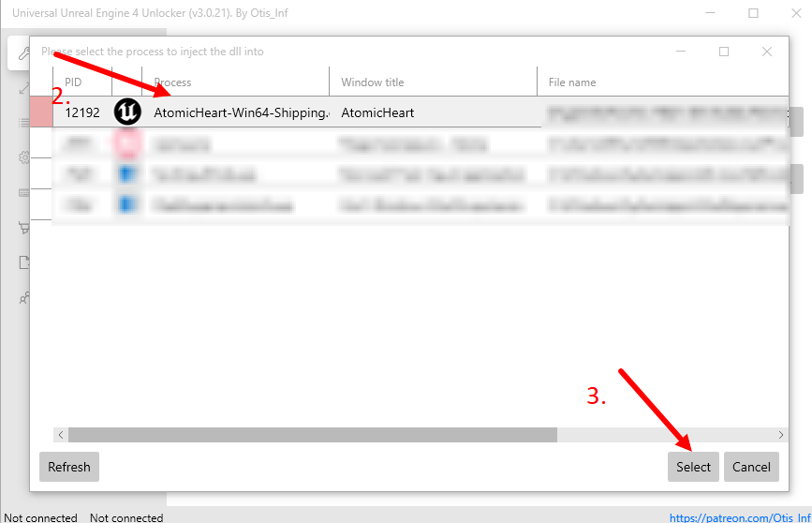Screen dimensions: 812x523
Task: Open the people icon in the left sidebar
Action: pyautogui.click(x=23, y=298)
